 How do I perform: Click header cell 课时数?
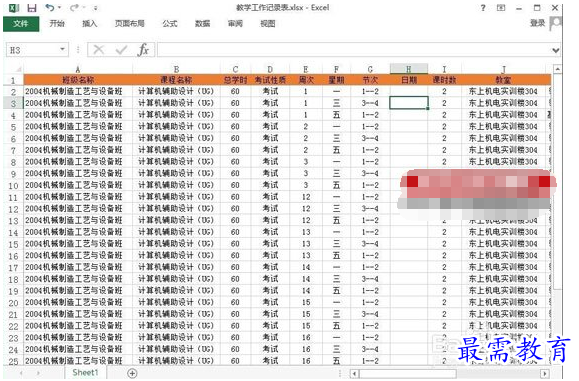pyautogui.click(x=445, y=80)
